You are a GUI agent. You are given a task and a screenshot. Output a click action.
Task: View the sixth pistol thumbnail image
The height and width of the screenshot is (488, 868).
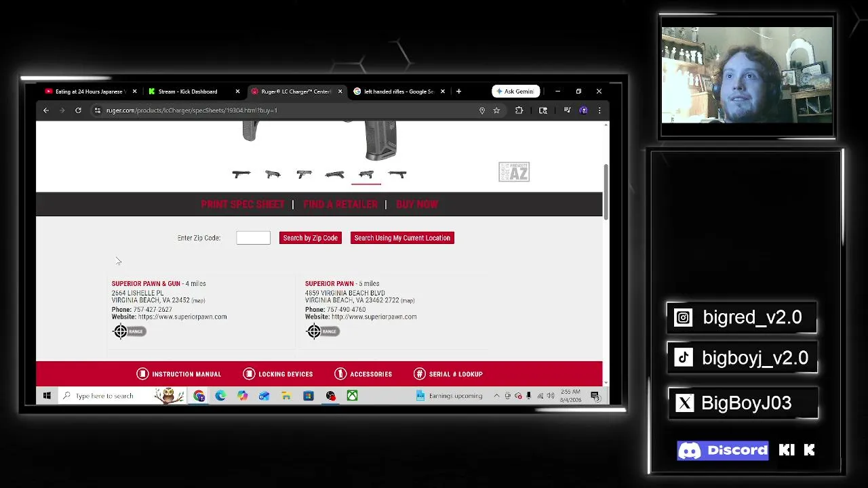click(x=397, y=175)
